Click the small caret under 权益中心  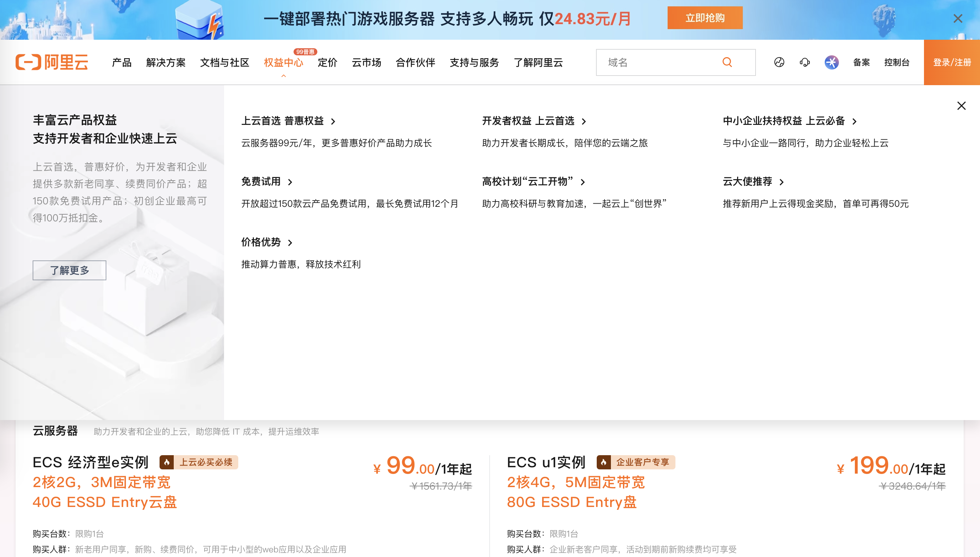pos(283,76)
